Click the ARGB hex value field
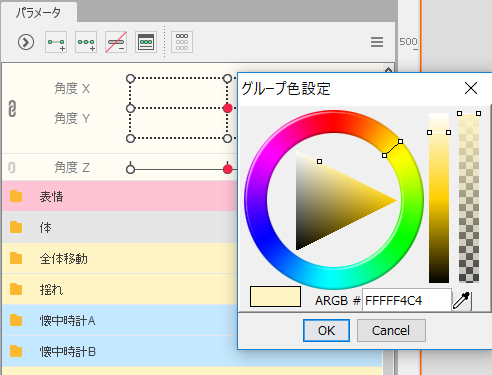The height and width of the screenshot is (375, 492). click(407, 301)
